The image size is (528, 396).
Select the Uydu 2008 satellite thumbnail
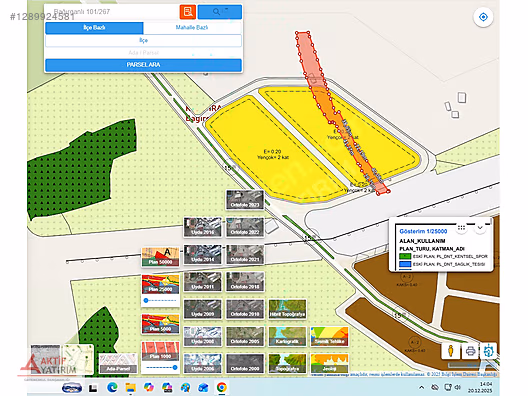[203, 336]
